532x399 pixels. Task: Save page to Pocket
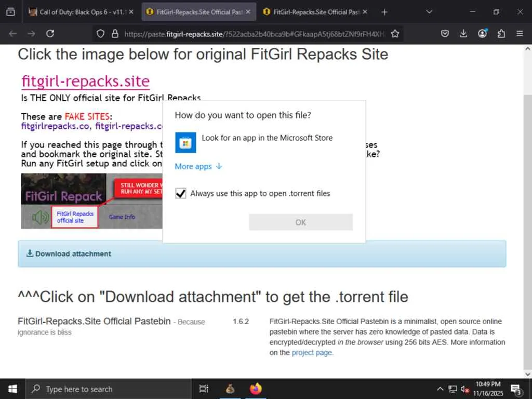pos(445,34)
